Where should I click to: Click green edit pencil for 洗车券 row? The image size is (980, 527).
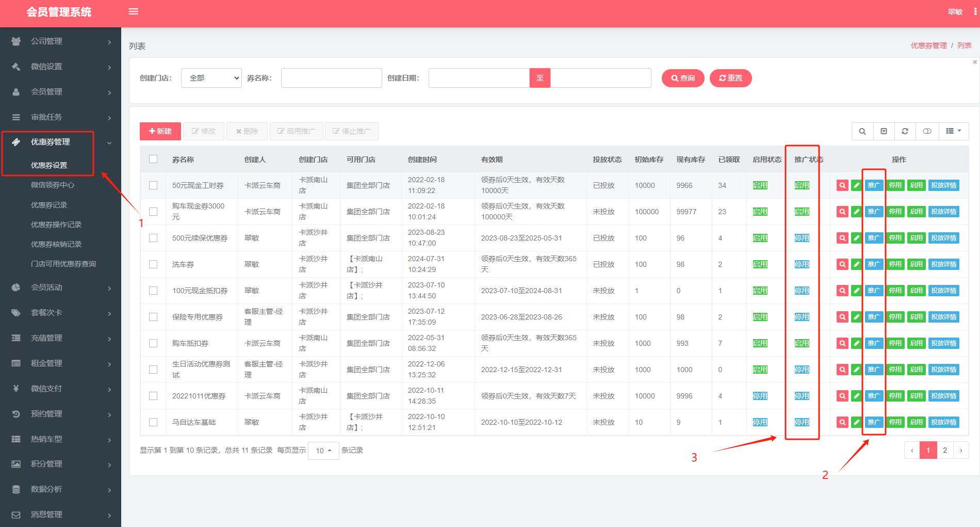coord(856,264)
